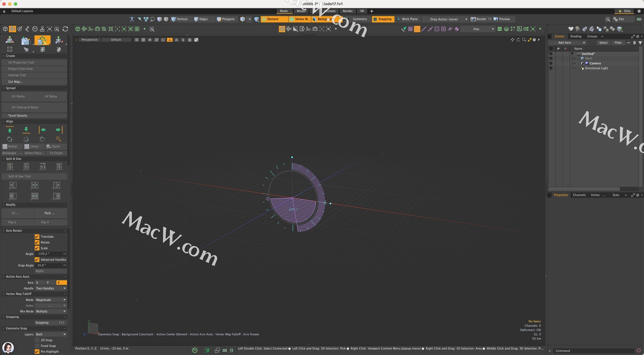This screenshot has height=355, width=644.
Task: Click the align right green arrow icon
Action: [x=59, y=130]
